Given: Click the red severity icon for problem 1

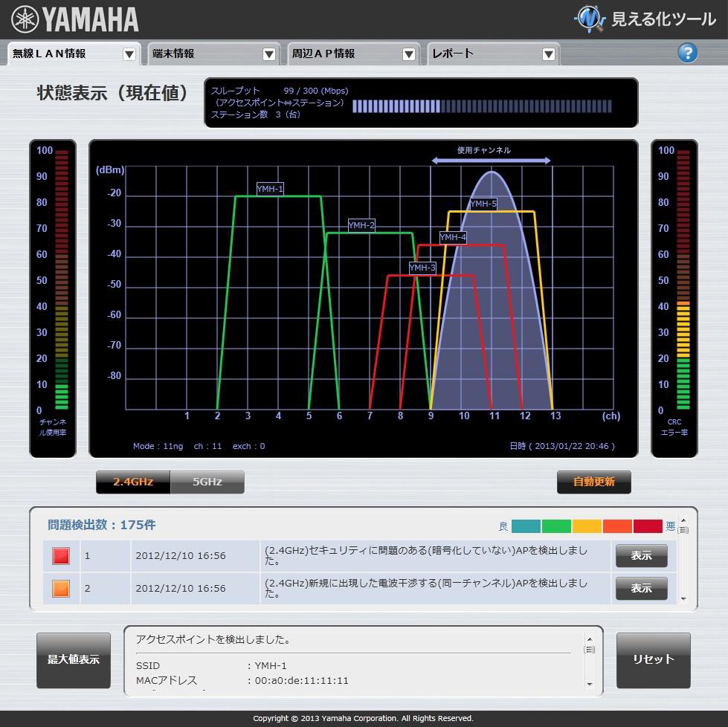Looking at the screenshot, I should click(61, 555).
